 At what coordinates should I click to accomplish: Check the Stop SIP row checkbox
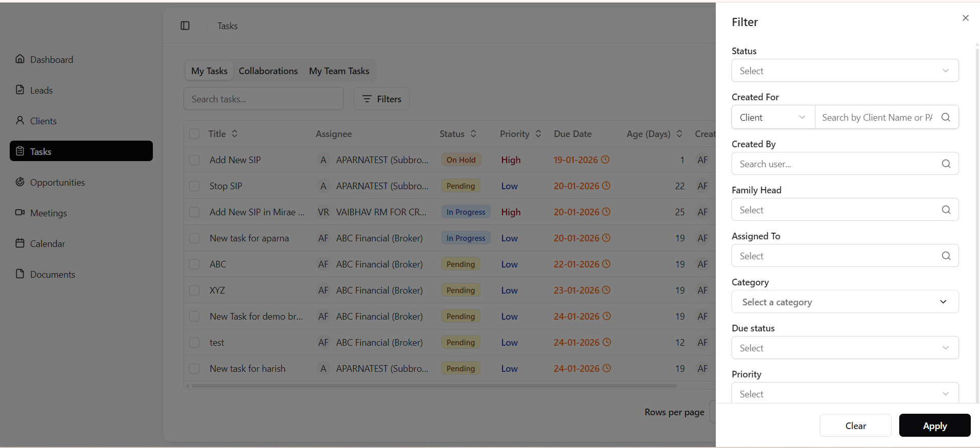click(x=194, y=186)
